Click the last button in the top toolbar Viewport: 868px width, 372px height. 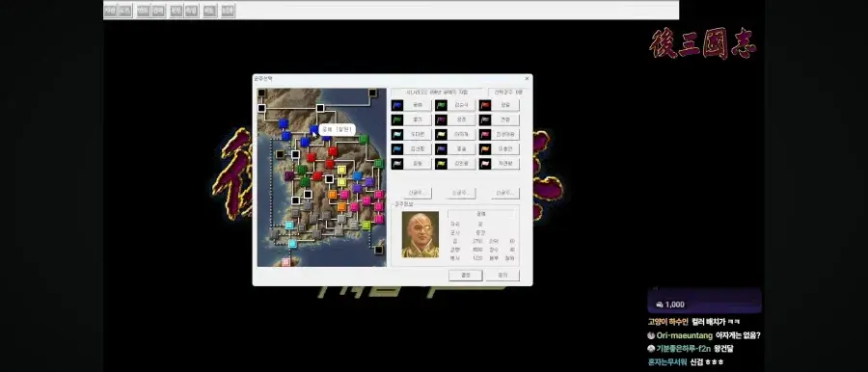(228, 11)
